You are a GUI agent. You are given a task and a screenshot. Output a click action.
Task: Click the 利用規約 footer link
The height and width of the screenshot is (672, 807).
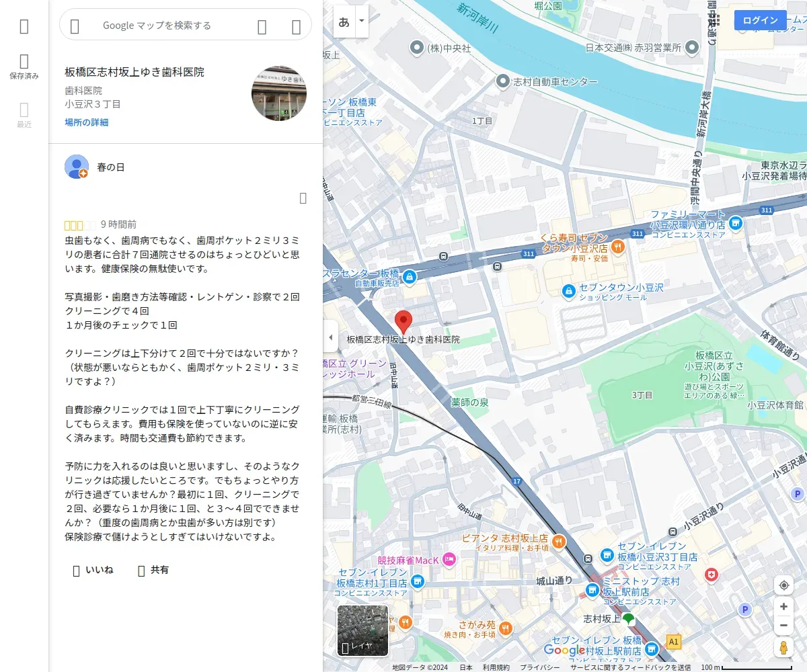(496, 667)
